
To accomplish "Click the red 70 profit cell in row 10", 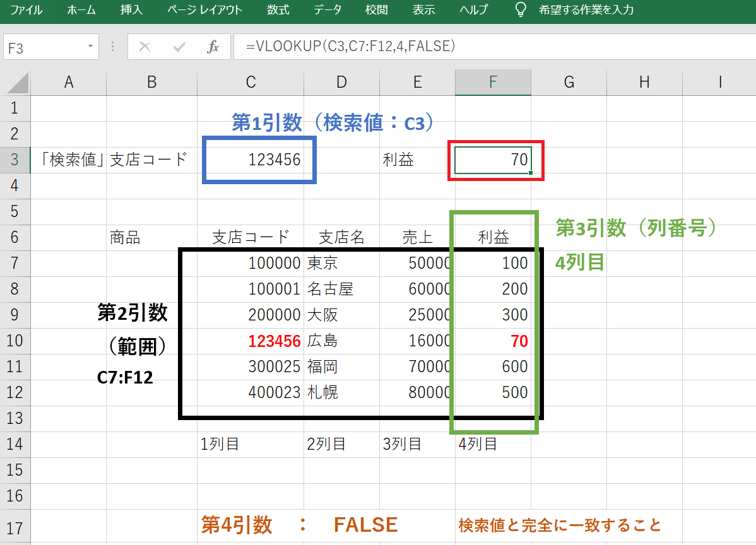I will (493, 341).
